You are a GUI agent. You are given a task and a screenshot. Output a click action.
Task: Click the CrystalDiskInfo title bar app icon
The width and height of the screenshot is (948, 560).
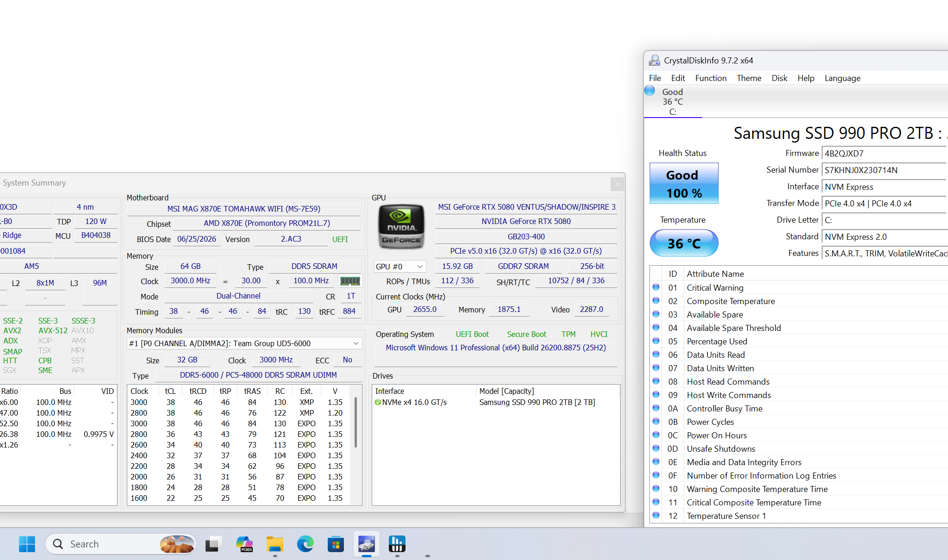pos(655,60)
